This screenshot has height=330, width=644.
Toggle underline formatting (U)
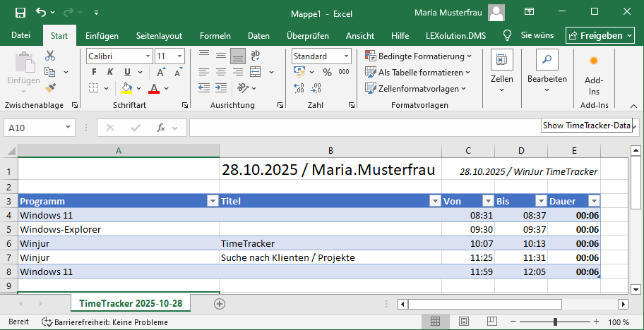[x=127, y=72]
